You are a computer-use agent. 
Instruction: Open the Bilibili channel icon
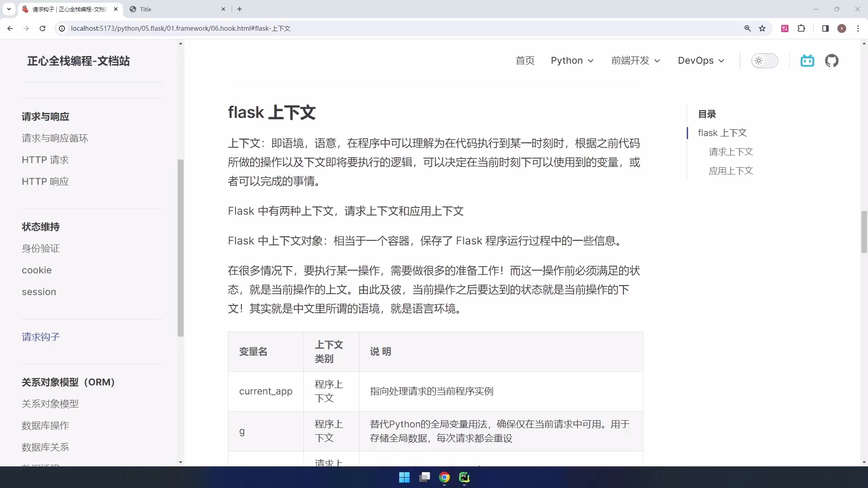point(807,61)
